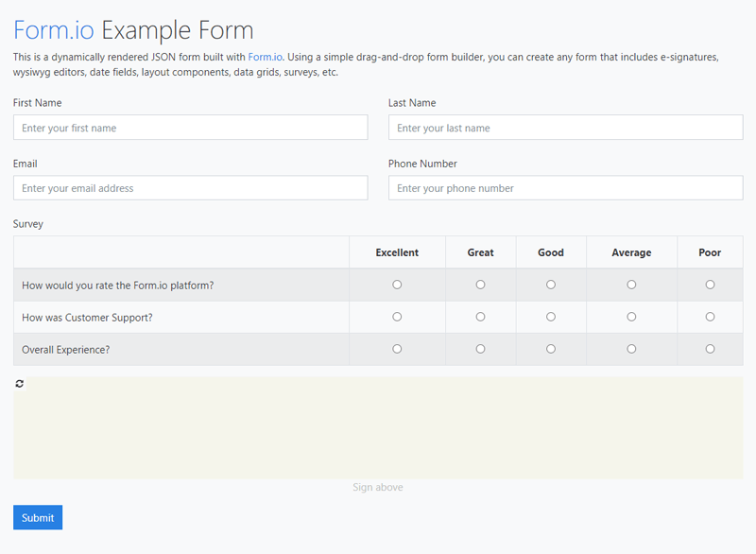Focus the First Name input field

(x=190, y=128)
